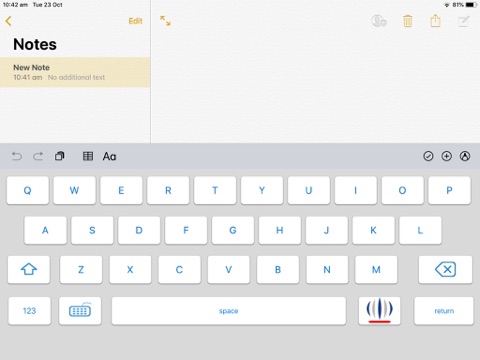Redo the action in keyboard toolbar
Image resolution: width=480 pixels, height=360 pixels.
click(38, 156)
